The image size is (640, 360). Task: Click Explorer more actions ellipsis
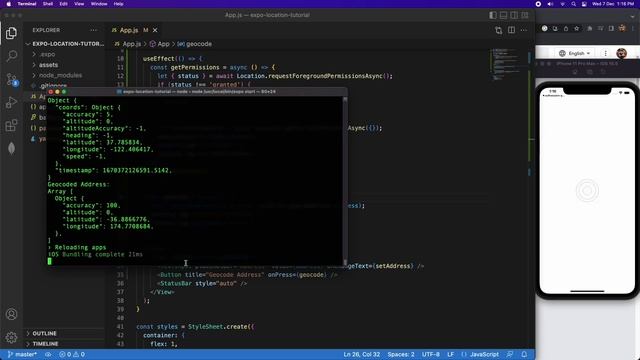(x=93, y=30)
